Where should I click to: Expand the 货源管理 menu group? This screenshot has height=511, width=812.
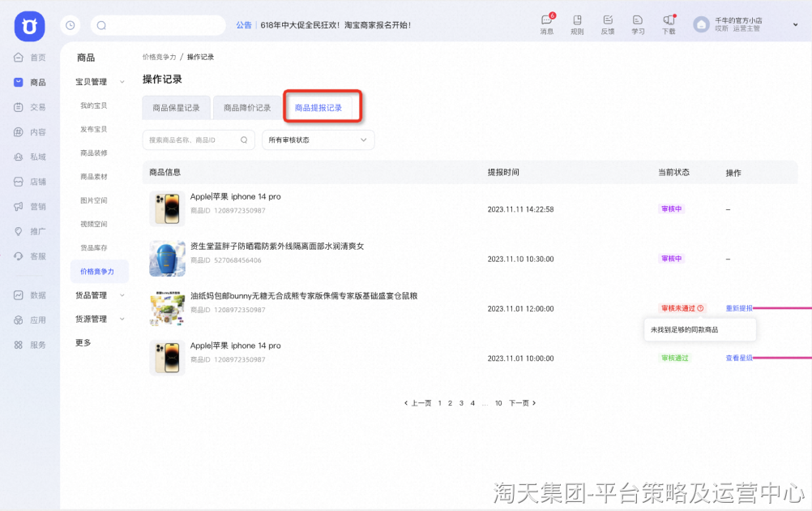(122, 320)
